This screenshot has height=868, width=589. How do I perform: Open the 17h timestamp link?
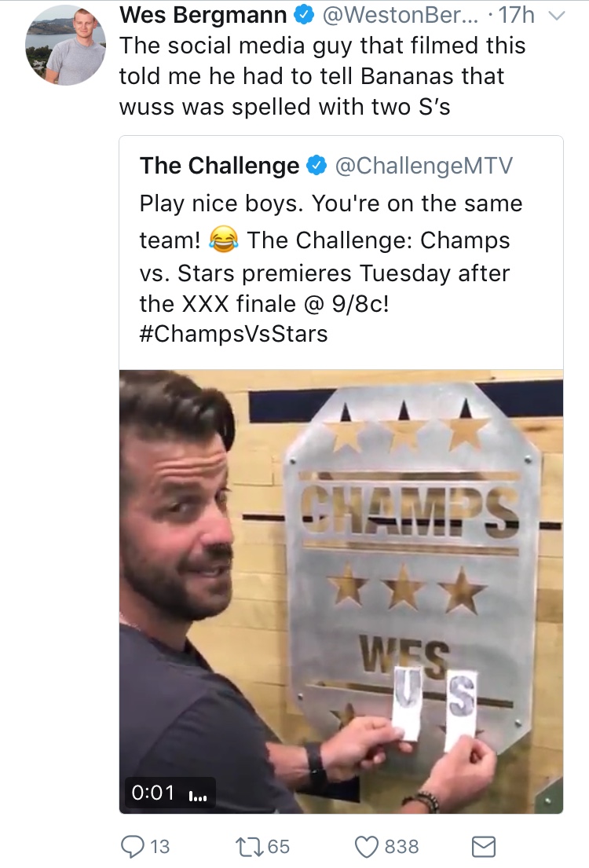click(517, 15)
